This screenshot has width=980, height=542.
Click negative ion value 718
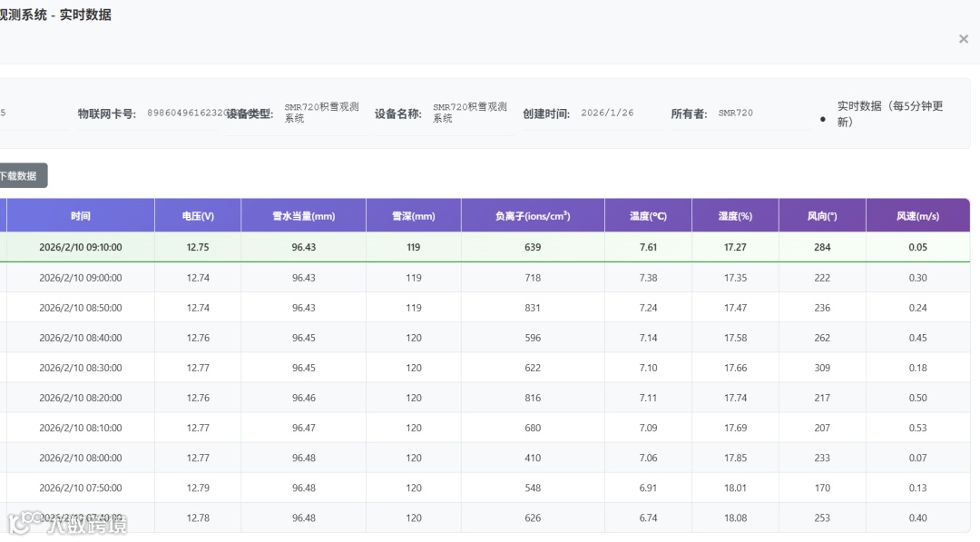[x=533, y=278]
